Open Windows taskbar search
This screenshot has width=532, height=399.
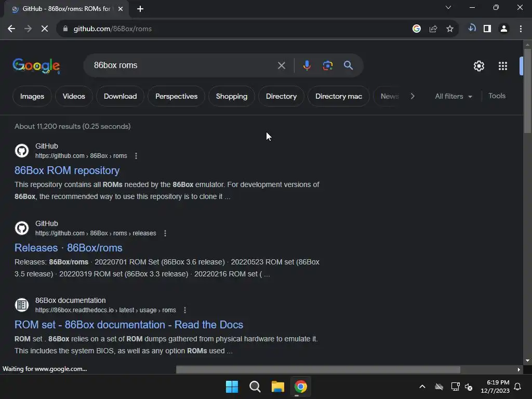[x=255, y=387]
